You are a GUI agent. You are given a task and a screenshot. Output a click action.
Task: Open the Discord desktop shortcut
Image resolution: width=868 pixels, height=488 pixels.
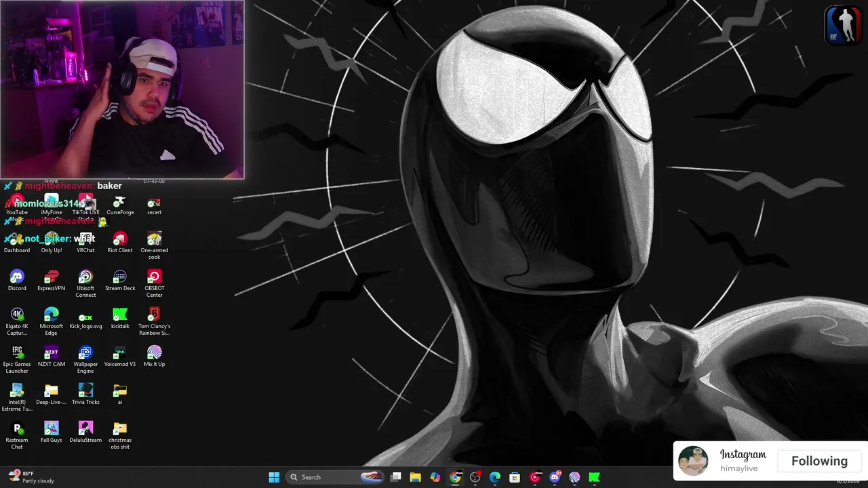(x=17, y=280)
